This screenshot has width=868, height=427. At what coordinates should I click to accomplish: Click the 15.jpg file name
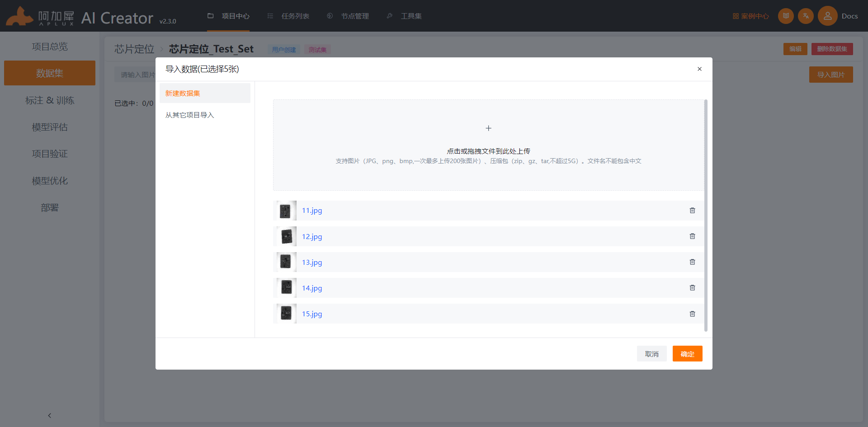pyautogui.click(x=312, y=314)
